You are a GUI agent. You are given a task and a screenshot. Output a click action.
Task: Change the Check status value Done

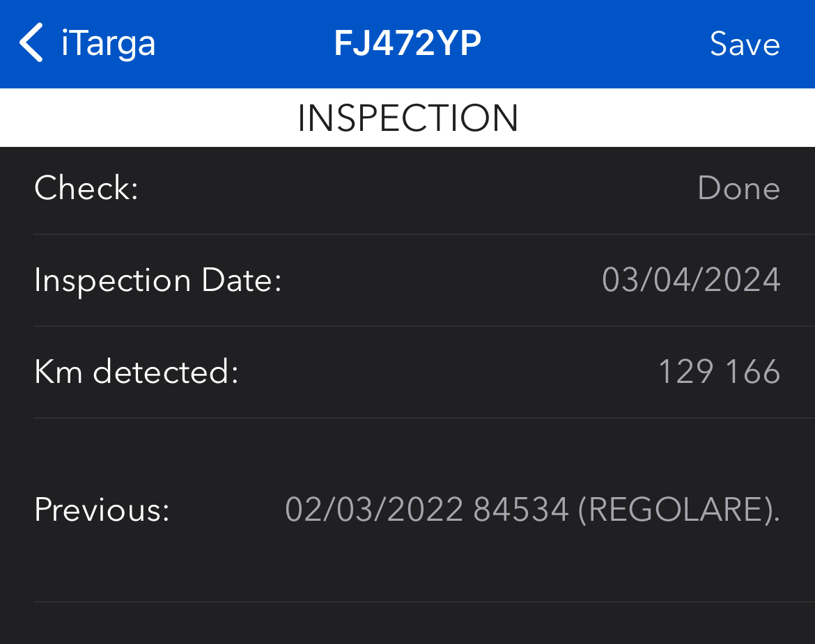(738, 187)
